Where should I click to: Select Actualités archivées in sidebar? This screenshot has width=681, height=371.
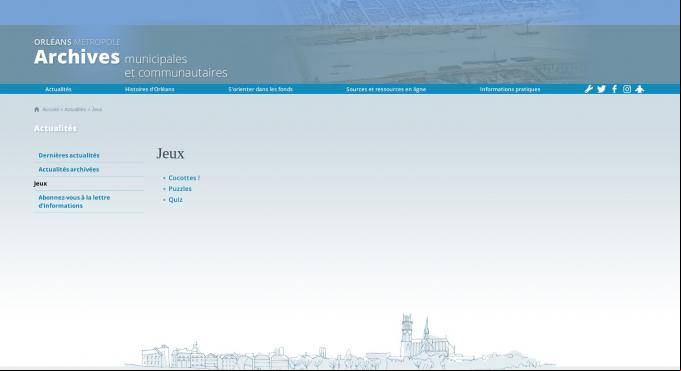(69, 169)
